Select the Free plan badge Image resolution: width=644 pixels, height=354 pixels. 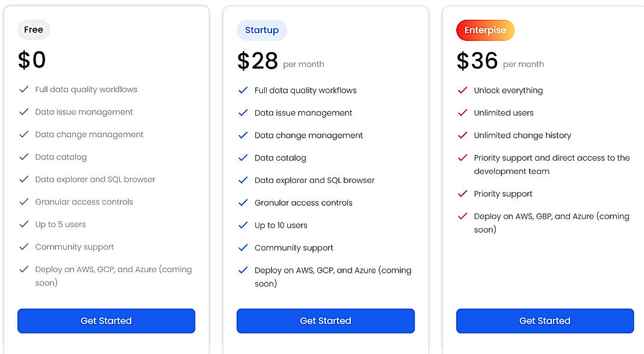tap(33, 29)
